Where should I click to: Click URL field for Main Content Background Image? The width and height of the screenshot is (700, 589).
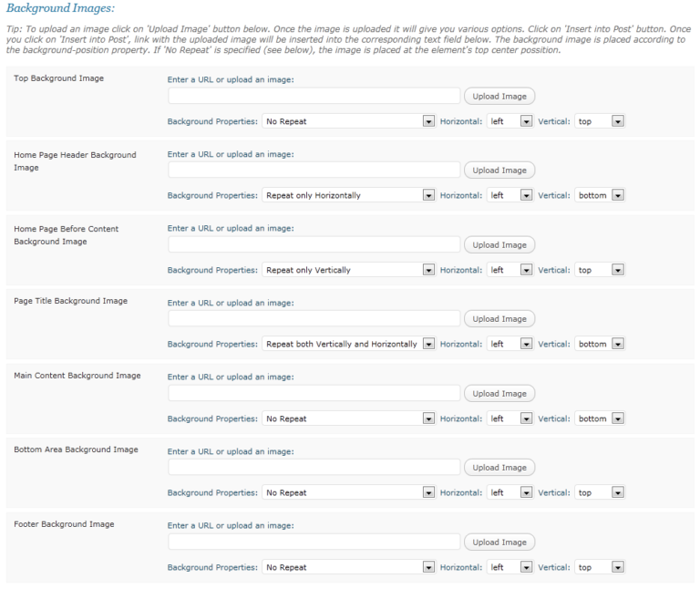tap(314, 393)
